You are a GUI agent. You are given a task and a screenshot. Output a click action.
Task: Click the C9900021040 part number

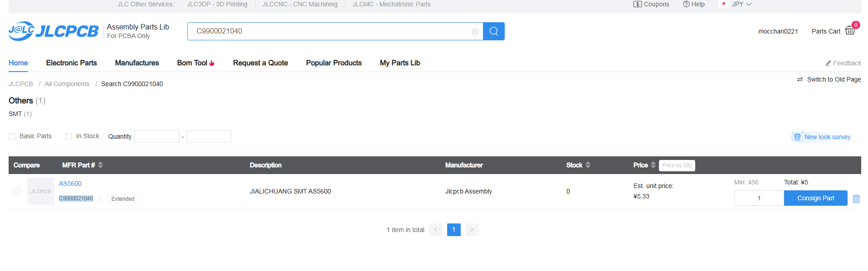coord(76,198)
